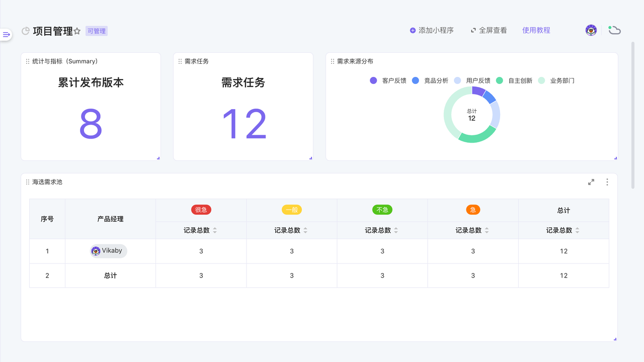Screen dimensions: 644x362
Task: Grab resize handle of 需求来源分布 widget corner
Action: (615, 158)
